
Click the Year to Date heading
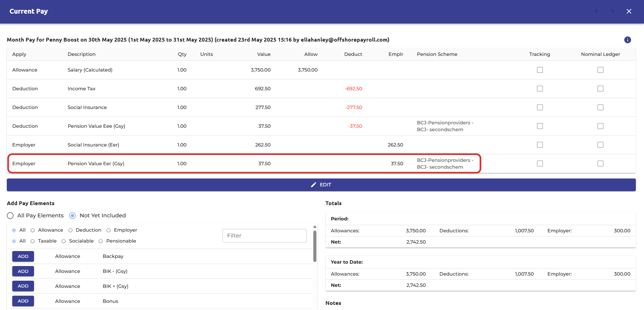(347, 262)
